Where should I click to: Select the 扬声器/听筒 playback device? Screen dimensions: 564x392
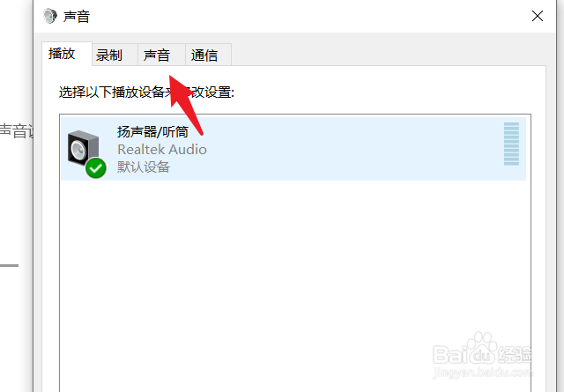pyautogui.click(x=293, y=149)
